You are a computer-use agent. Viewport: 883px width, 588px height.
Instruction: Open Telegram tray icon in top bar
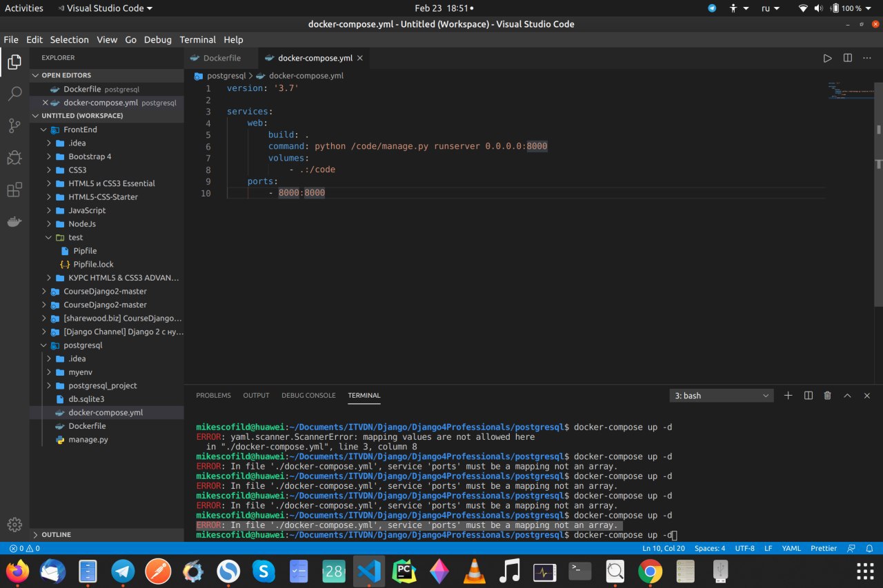[713, 8]
